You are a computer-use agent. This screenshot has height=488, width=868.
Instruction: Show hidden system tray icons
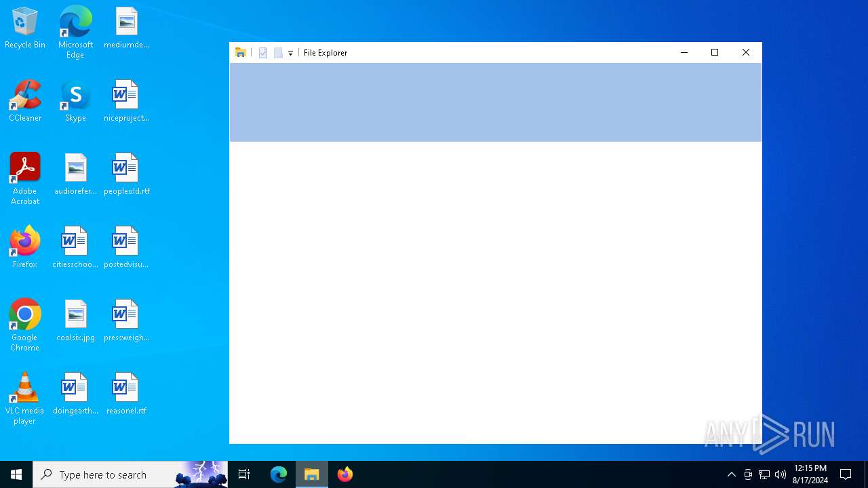(x=731, y=474)
